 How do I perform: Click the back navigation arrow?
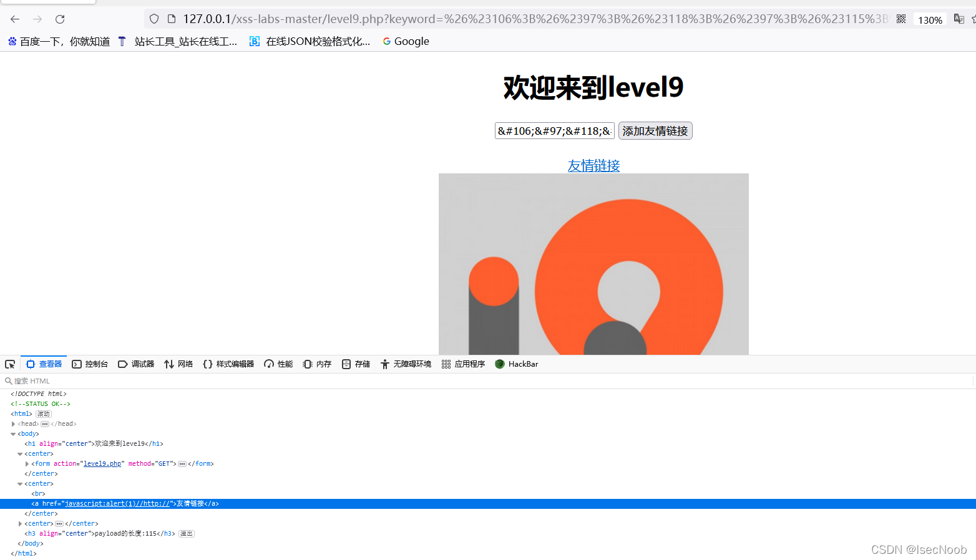click(15, 19)
